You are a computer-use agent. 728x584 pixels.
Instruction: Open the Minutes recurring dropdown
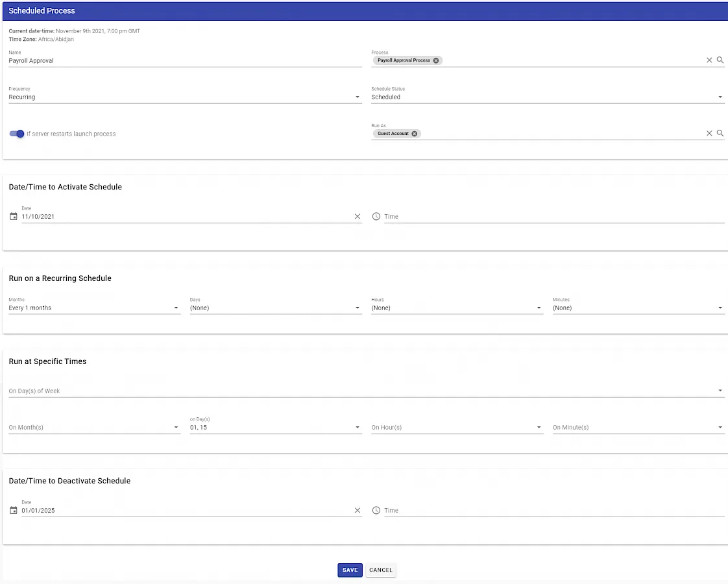[x=638, y=308]
